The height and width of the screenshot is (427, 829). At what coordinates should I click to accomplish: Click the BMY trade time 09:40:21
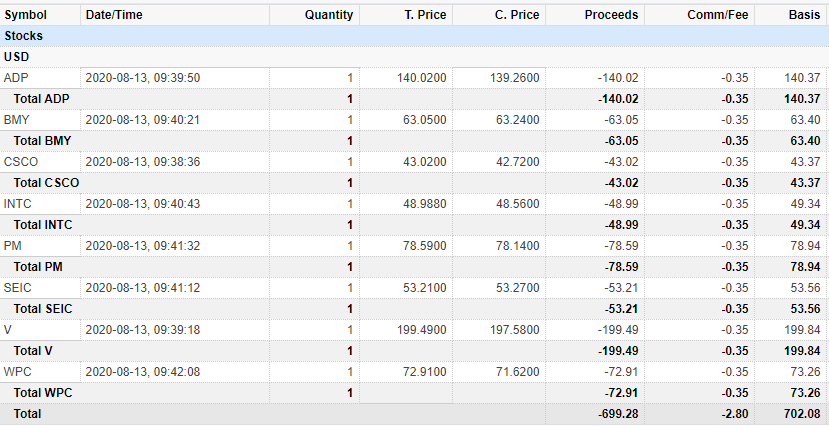click(143, 120)
